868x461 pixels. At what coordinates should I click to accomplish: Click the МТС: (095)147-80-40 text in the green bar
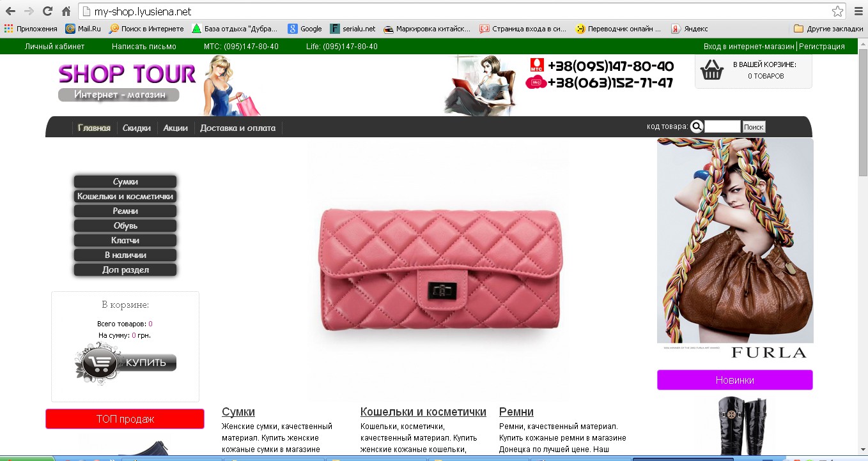coord(241,47)
